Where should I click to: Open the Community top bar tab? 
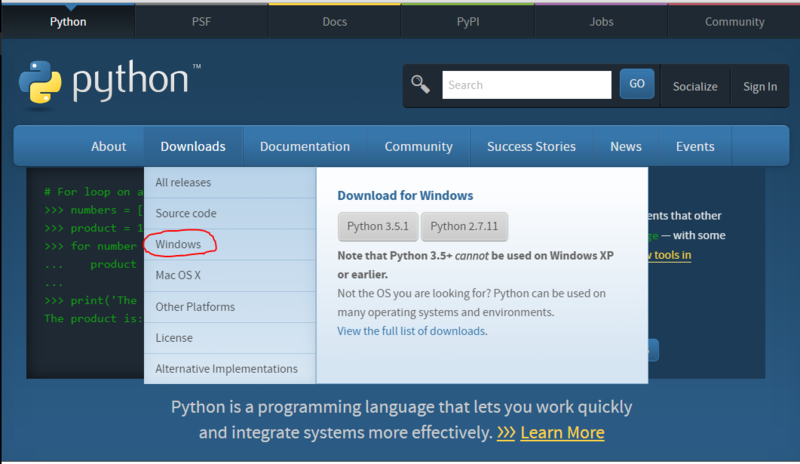pyautogui.click(x=734, y=21)
